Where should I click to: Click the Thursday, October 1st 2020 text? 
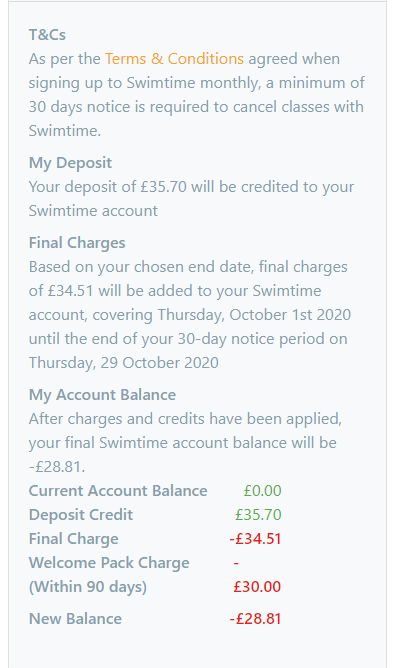click(x=254, y=315)
